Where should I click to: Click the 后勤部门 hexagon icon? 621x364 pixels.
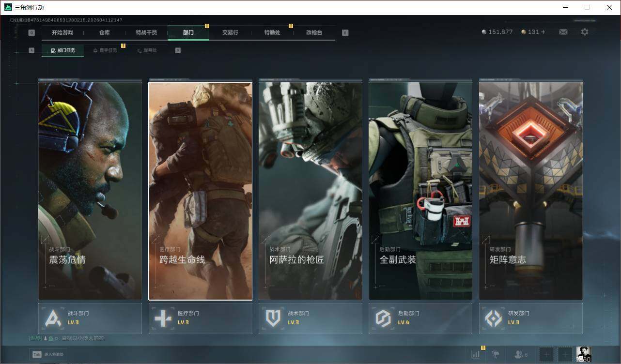point(383,318)
